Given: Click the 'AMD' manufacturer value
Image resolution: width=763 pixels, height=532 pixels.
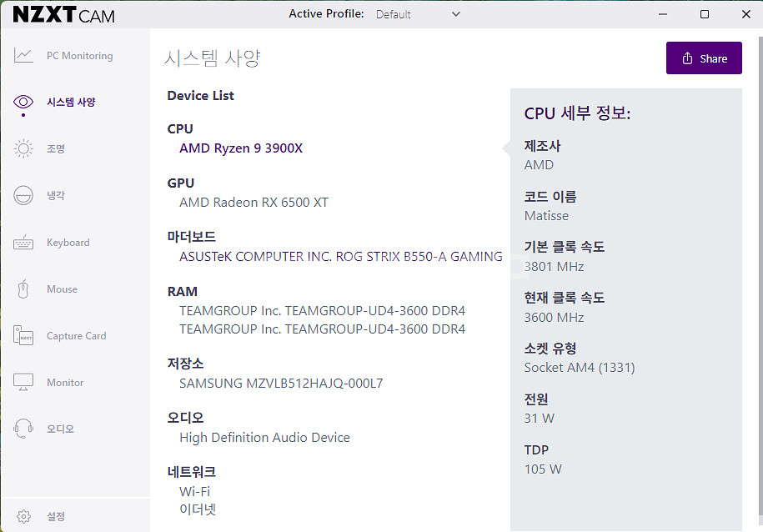Looking at the screenshot, I should coord(539,164).
